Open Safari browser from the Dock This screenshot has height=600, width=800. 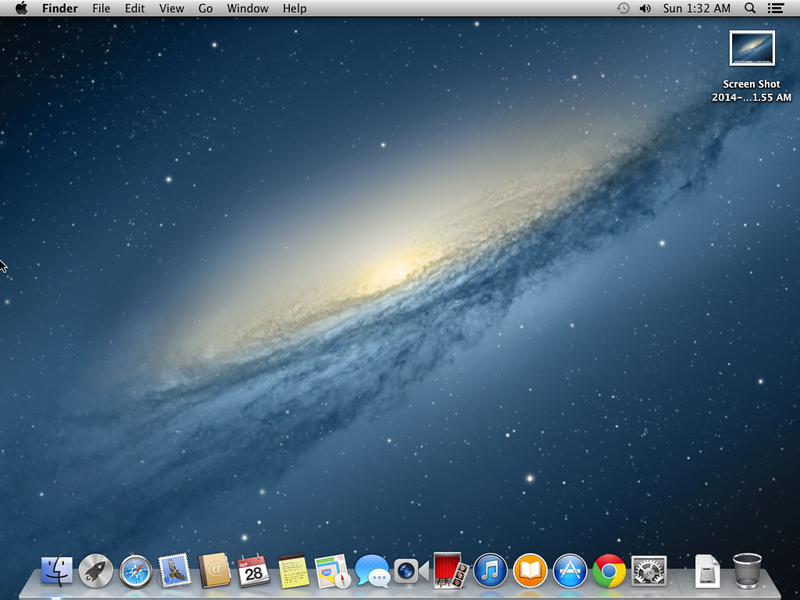[x=136, y=570]
